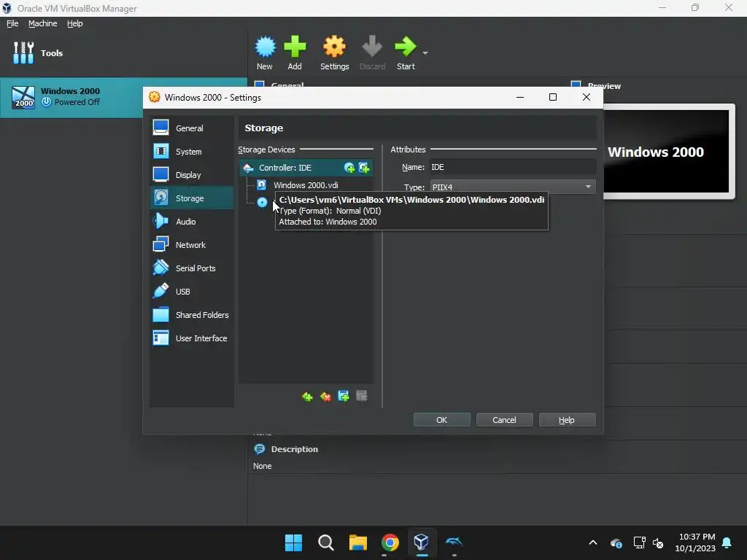Confirm the settings with OK
Image resolution: width=747 pixels, height=560 pixels.
pos(441,420)
